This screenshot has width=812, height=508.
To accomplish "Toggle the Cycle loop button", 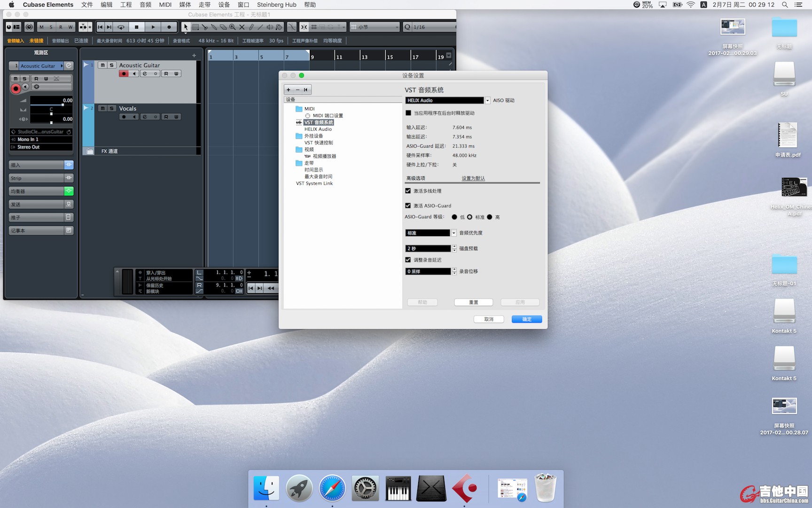I will [x=121, y=27].
